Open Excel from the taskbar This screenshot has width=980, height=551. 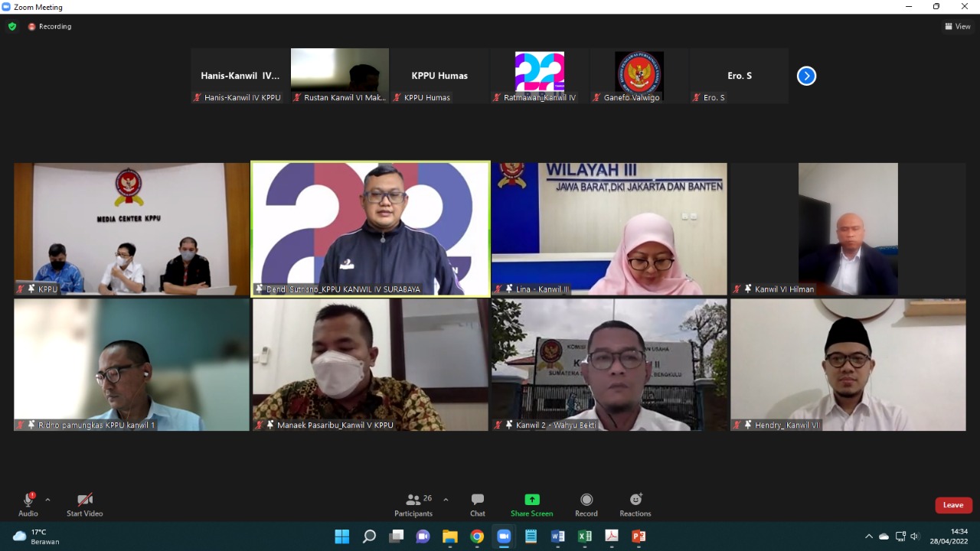point(584,536)
